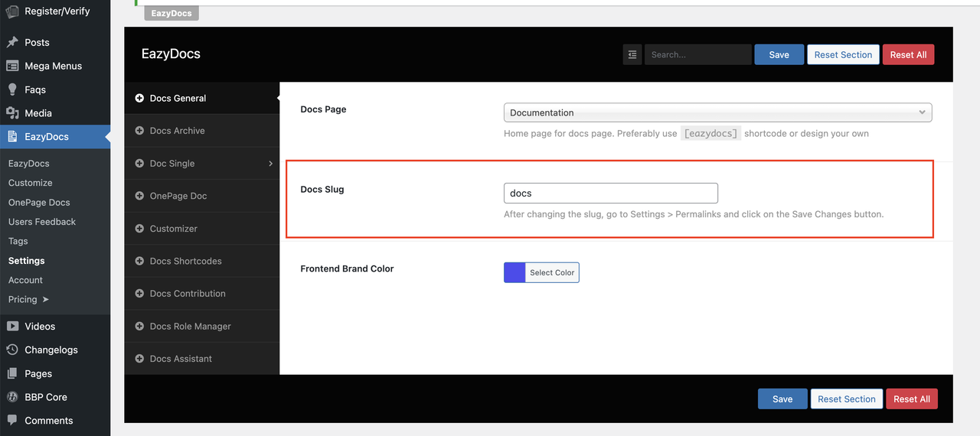Open the Docs Contribution tab
The image size is (980, 436).
[202, 293]
